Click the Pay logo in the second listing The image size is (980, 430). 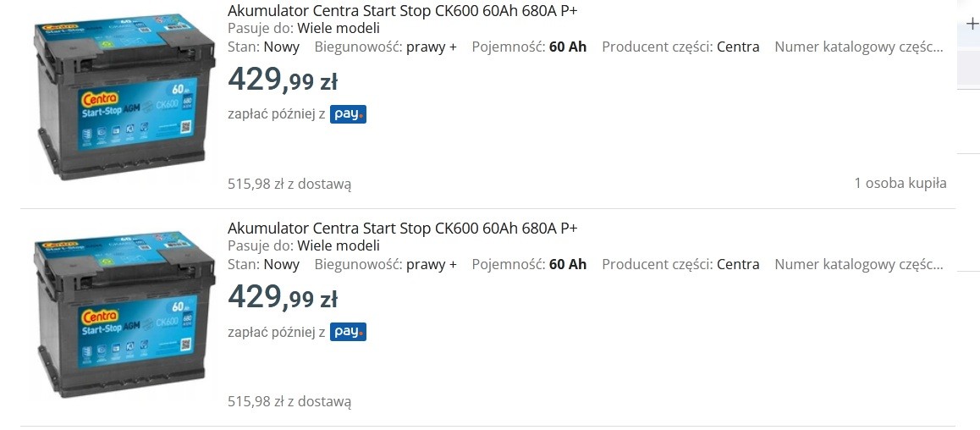click(x=348, y=332)
